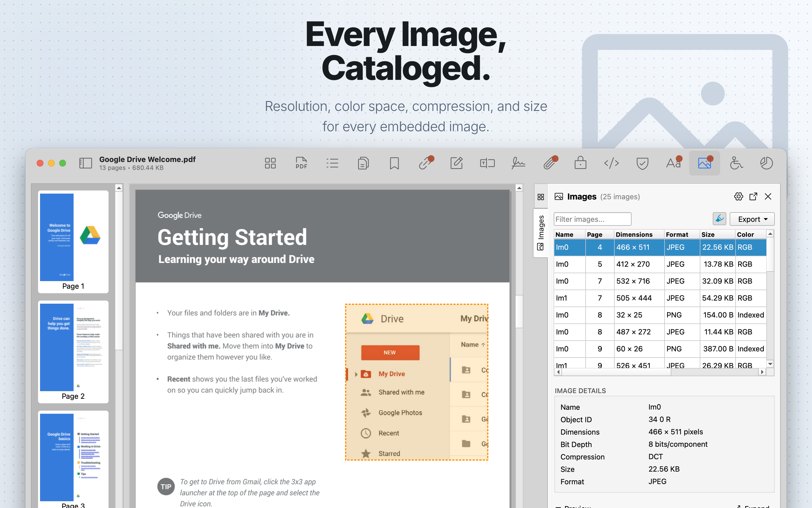Open the security padlock icon
The image size is (812, 508).
coord(581,163)
